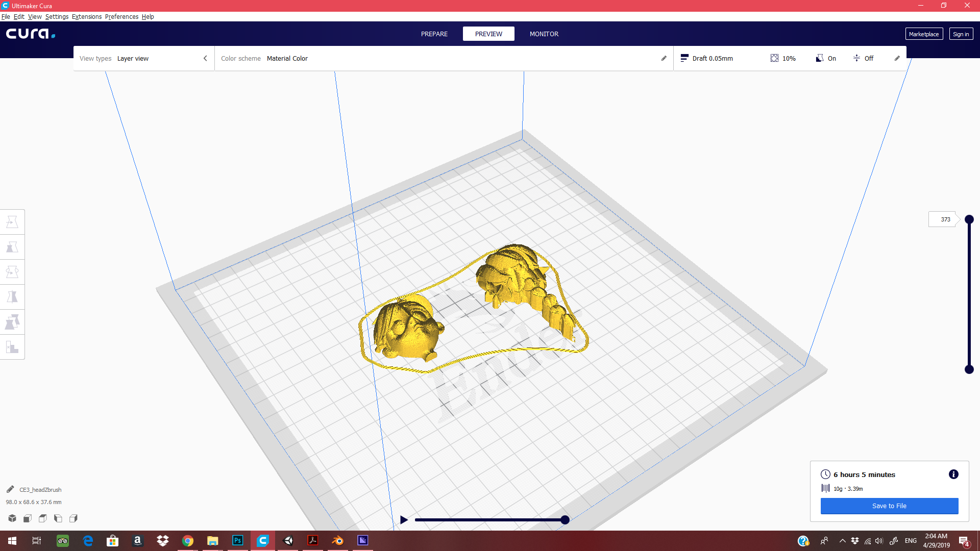
Task: Play the layer simulation
Action: [404, 520]
